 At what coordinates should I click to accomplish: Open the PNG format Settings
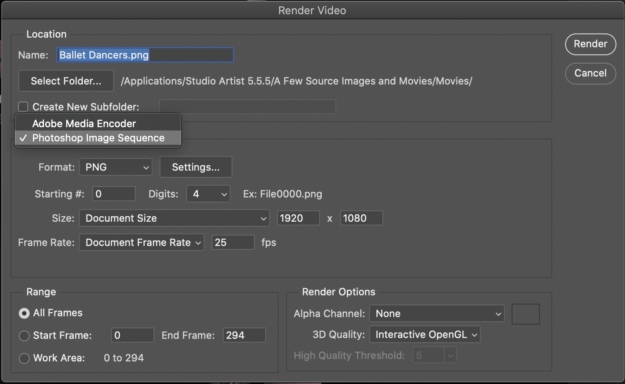(x=196, y=167)
